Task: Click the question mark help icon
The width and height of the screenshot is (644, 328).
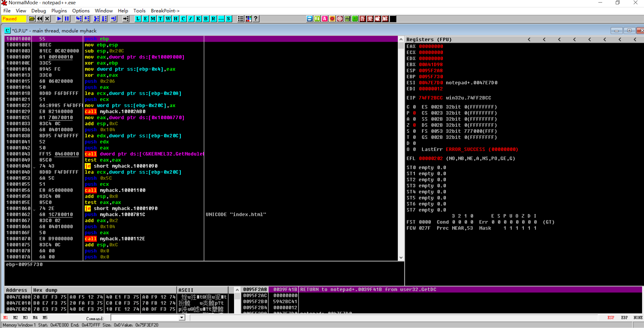Action: (x=256, y=19)
